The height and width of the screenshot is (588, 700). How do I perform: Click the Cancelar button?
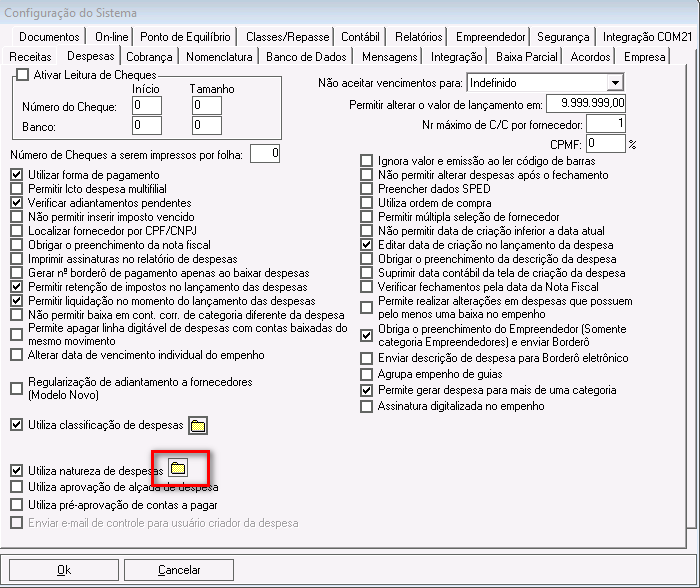[x=179, y=570]
